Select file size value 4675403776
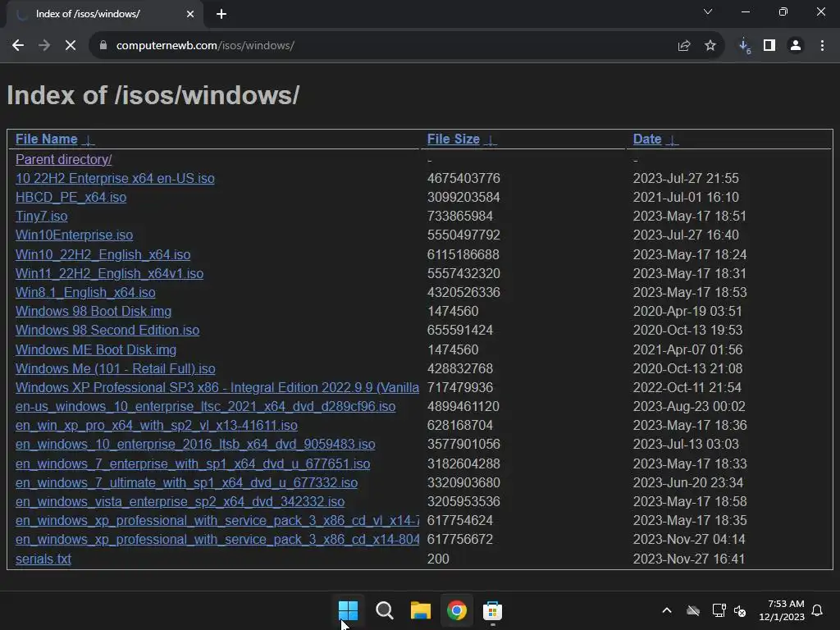Screen dimensions: 840x630 pos(463,178)
